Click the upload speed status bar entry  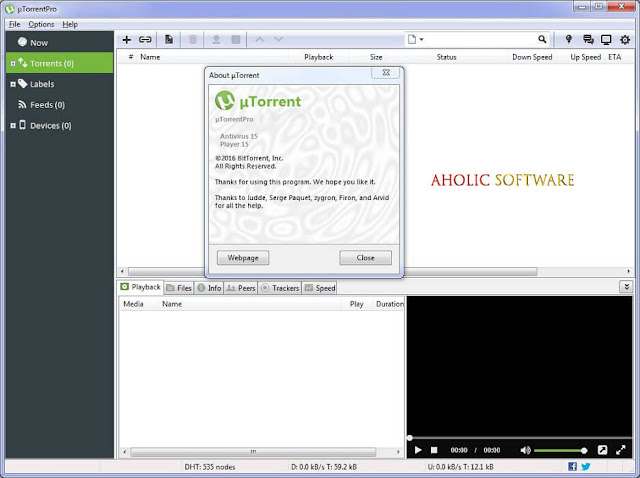click(460, 467)
